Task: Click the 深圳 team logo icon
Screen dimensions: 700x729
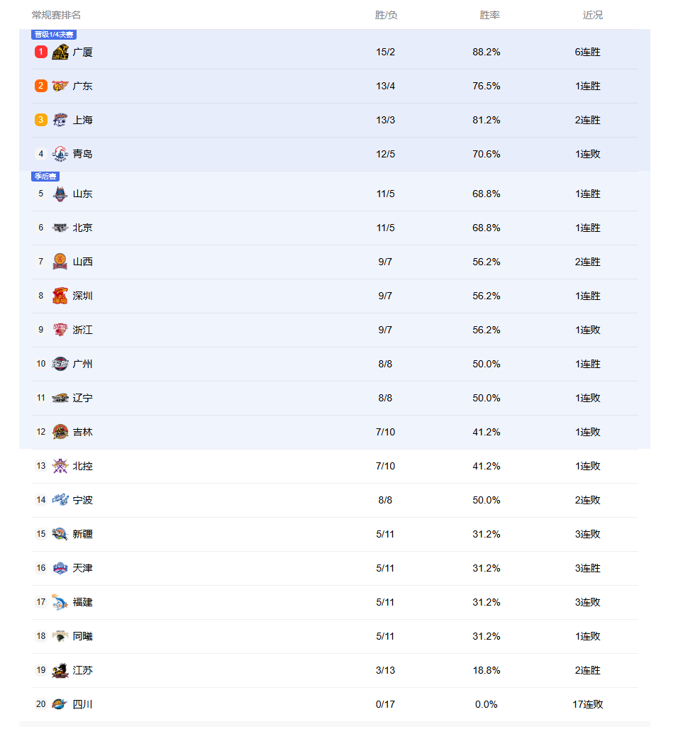Action: tap(60, 296)
